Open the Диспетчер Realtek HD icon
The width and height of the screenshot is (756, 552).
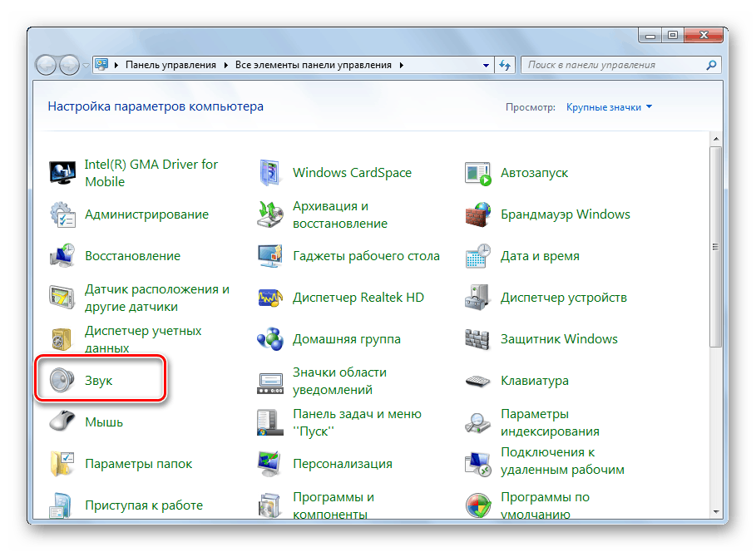[x=270, y=298]
